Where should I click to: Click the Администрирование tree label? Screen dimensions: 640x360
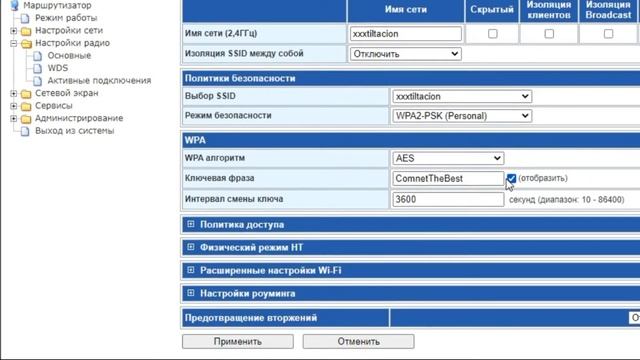point(79,118)
